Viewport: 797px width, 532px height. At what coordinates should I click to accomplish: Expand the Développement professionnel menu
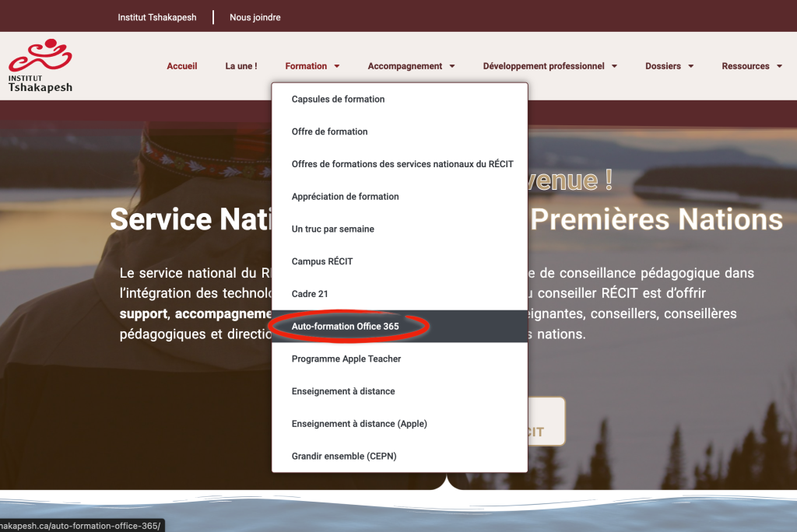[x=549, y=66]
